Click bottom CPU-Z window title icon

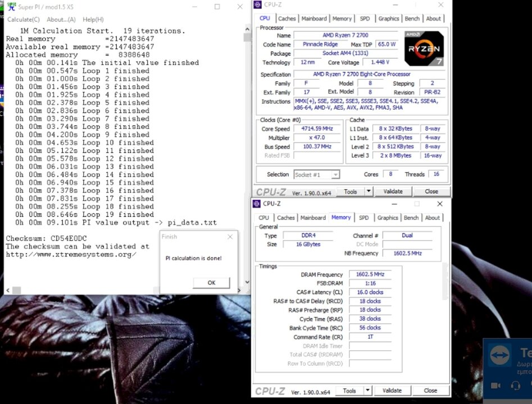click(257, 204)
